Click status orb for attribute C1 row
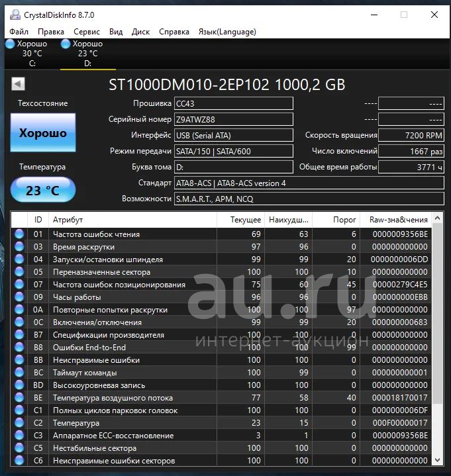The image size is (451, 476). [x=19, y=410]
